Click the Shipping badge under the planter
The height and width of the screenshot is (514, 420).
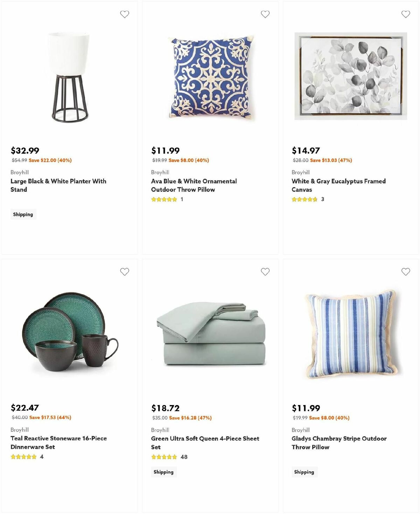pyautogui.click(x=23, y=214)
